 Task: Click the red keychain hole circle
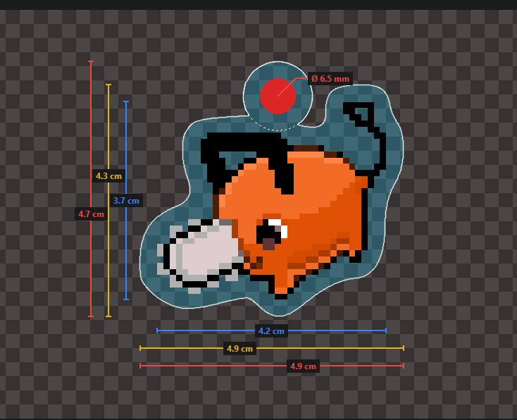coord(278,96)
